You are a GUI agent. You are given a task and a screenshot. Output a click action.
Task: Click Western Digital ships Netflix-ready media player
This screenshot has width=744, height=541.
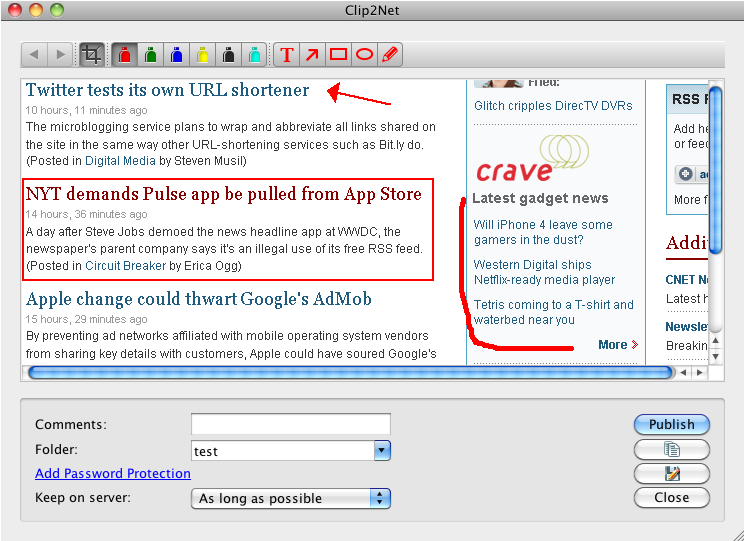tap(544, 272)
